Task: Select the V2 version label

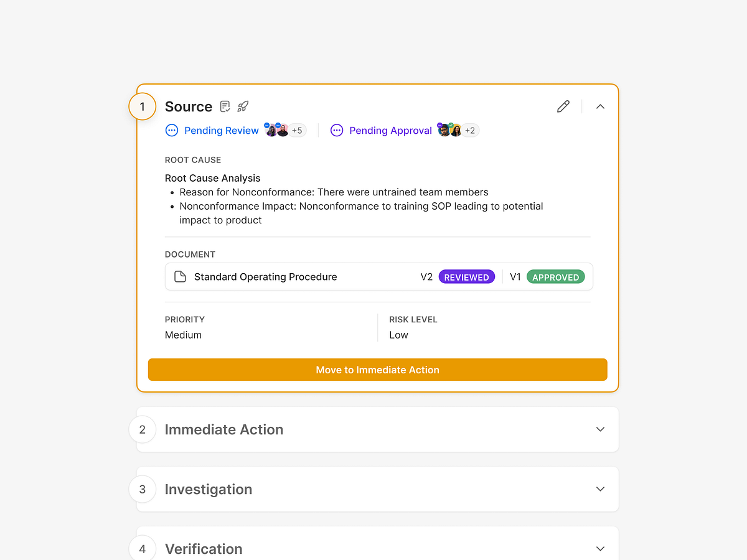Action: (427, 276)
